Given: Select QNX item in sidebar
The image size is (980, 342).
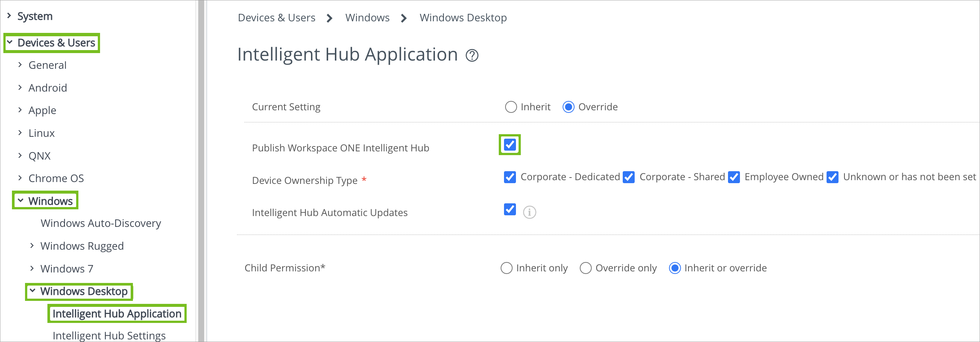Looking at the screenshot, I should pyautogui.click(x=40, y=156).
